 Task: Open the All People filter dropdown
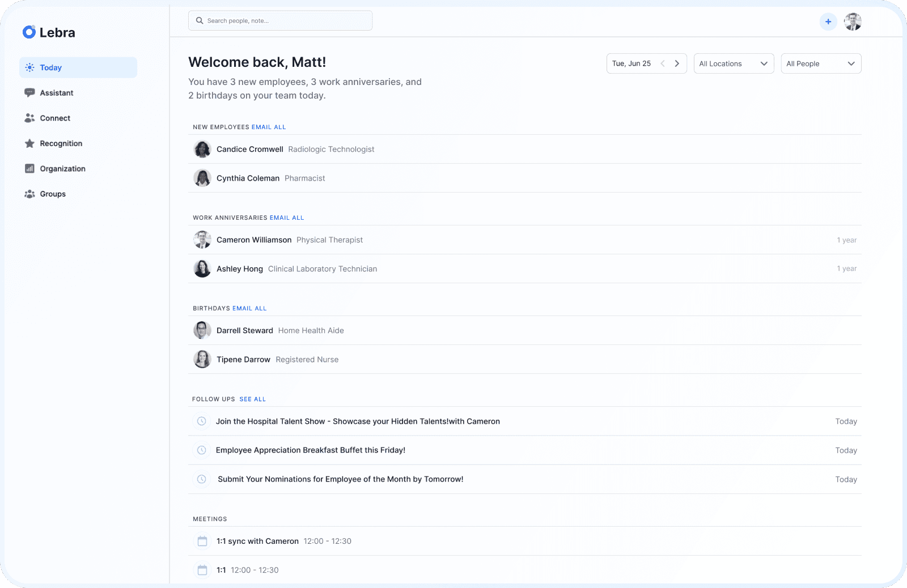[x=821, y=63]
